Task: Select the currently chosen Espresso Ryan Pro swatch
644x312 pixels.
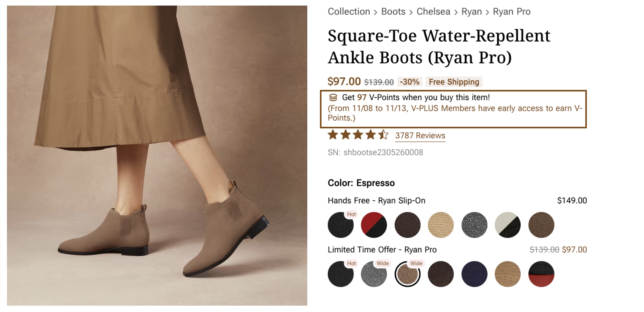Action: point(407,274)
